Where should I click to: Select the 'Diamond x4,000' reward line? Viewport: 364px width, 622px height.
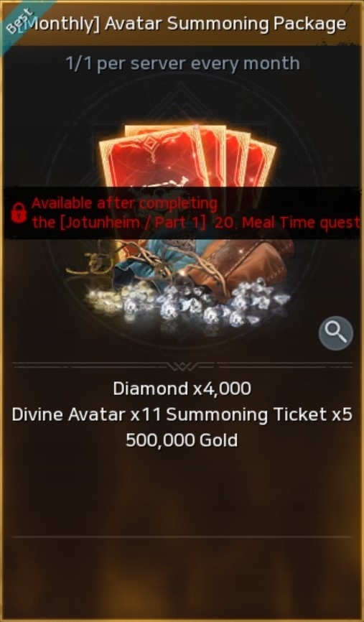pos(182,389)
